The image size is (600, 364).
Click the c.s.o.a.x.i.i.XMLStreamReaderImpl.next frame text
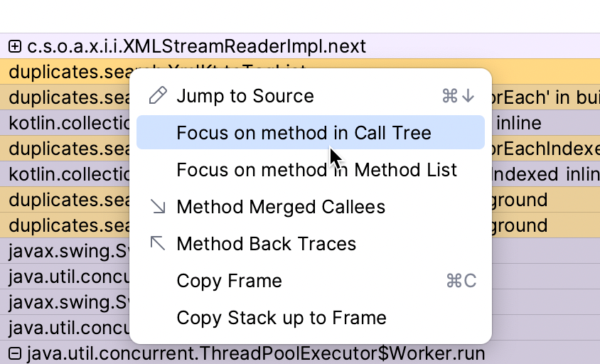pyautogui.click(x=196, y=47)
